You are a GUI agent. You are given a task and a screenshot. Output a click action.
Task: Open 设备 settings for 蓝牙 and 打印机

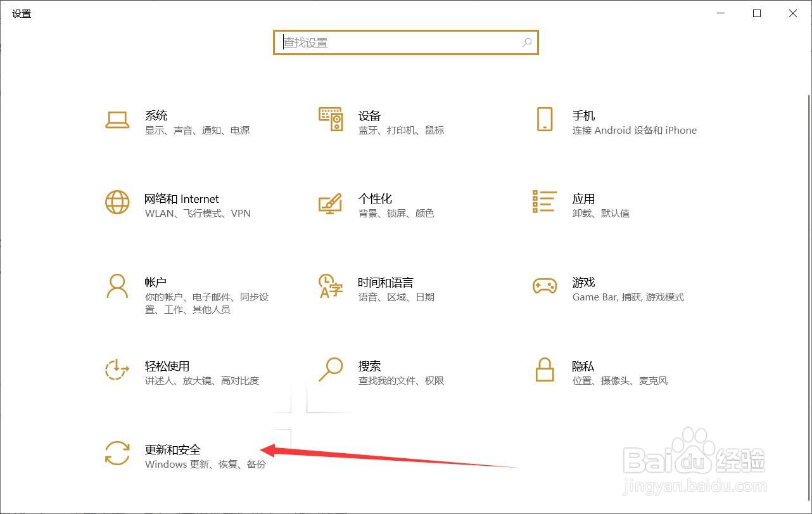(x=369, y=116)
